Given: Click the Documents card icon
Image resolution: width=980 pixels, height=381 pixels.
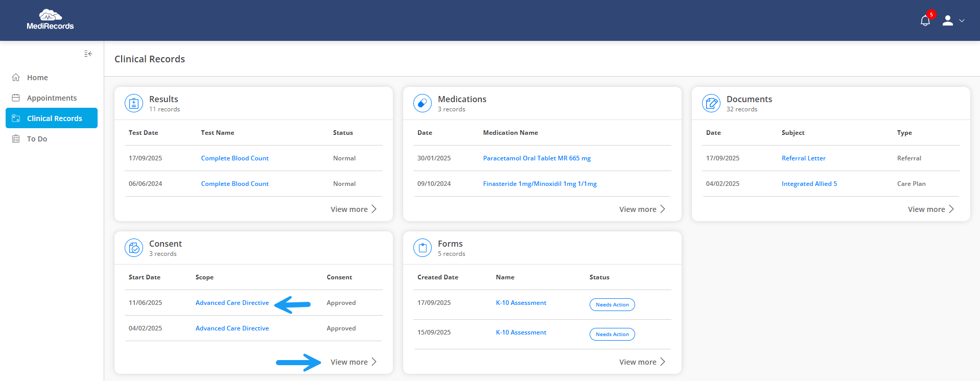Looking at the screenshot, I should click(711, 103).
